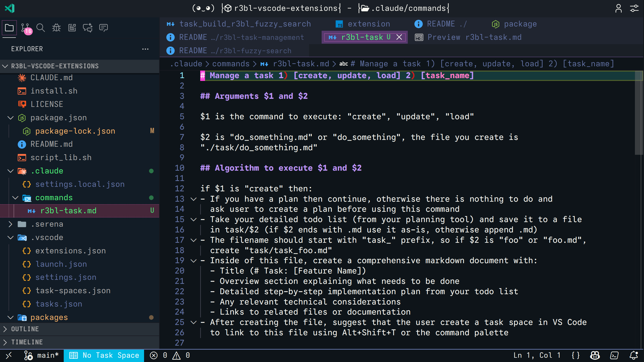Click the main* branch in status bar
The width and height of the screenshot is (644, 362).
(42, 355)
